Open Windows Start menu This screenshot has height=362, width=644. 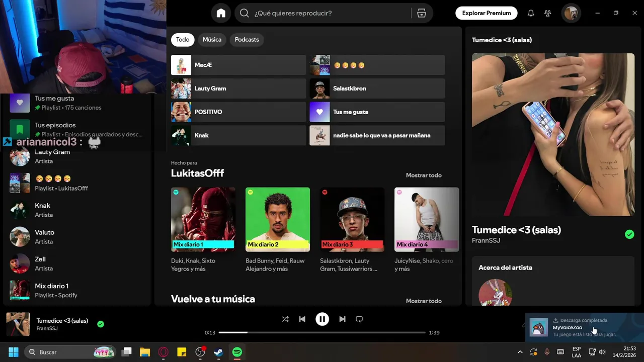pos(14,352)
